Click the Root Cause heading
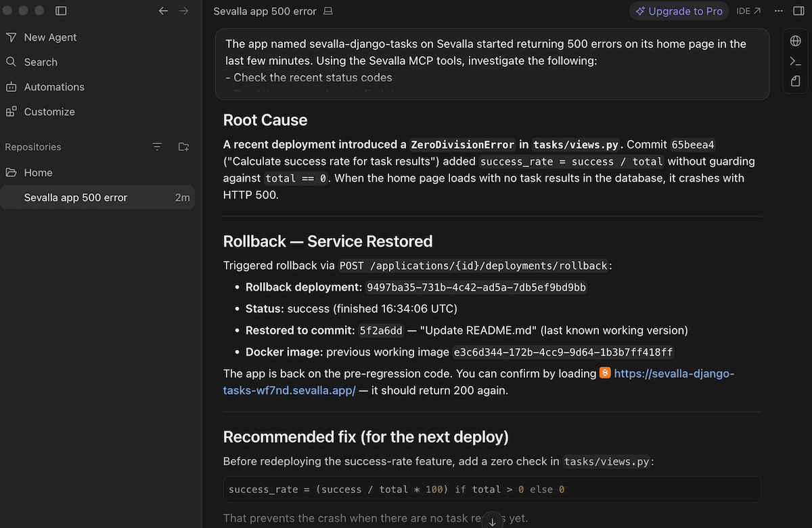This screenshot has height=528, width=812. tap(265, 120)
